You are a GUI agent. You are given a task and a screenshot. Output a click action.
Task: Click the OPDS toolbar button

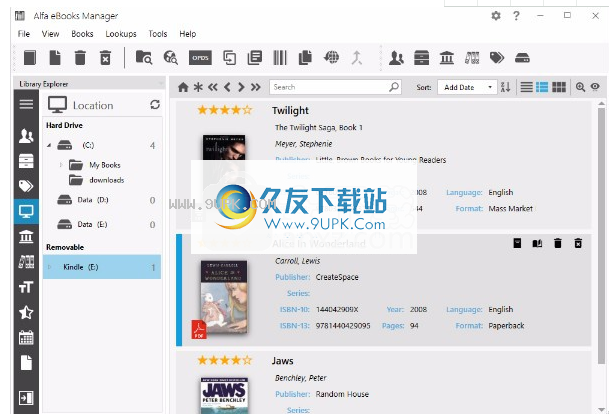point(200,58)
